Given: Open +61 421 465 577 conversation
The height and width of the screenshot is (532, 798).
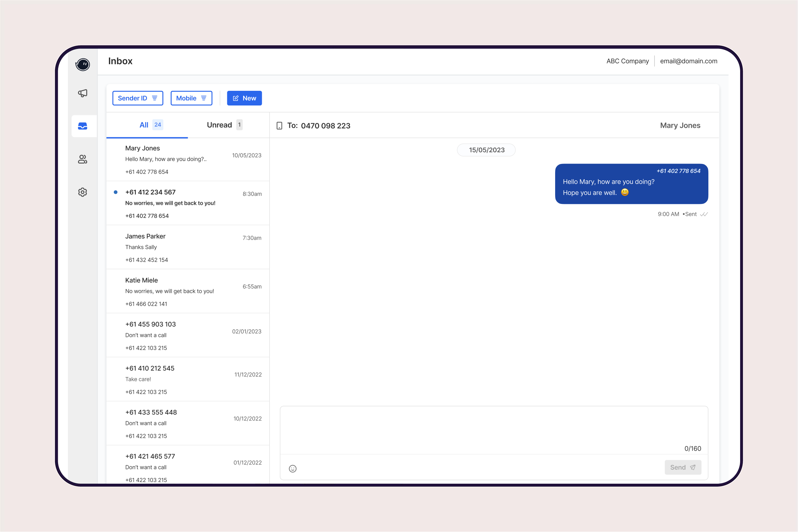Looking at the screenshot, I should click(188, 465).
